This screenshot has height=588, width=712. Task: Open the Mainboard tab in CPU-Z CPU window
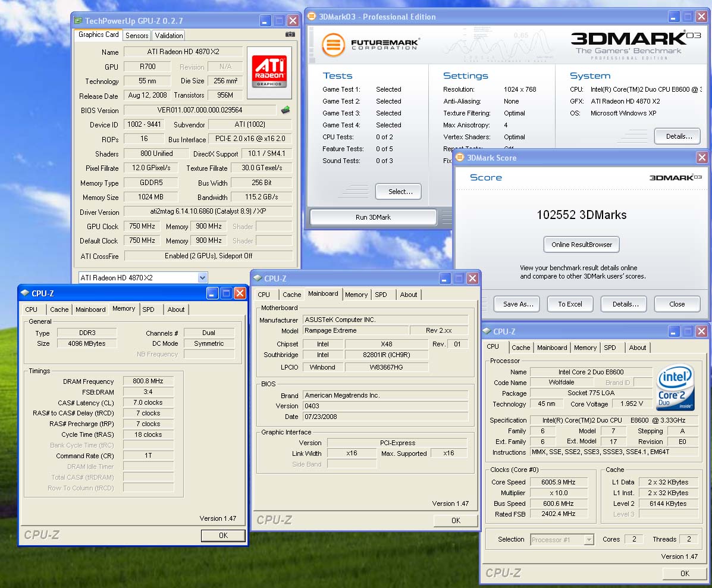pyautogui.click(x=552, y=348)
